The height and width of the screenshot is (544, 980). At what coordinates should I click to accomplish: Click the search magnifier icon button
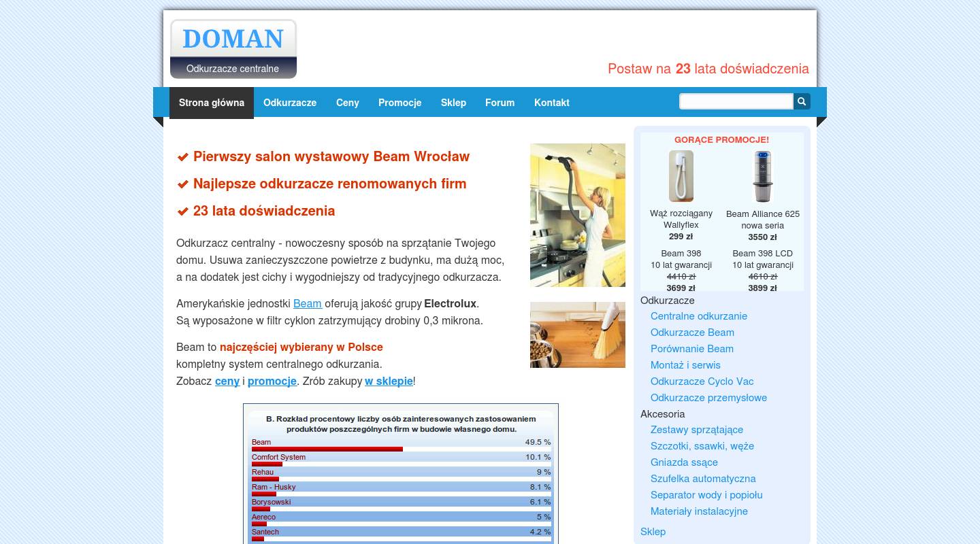point(802,101)
